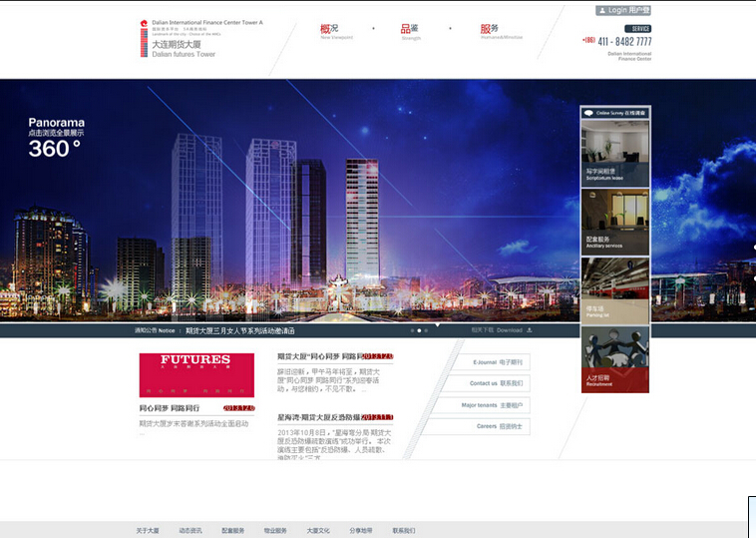756x538 pixels.
Task: Open the Recruitment thumbnail
Action: click(615, 358)
